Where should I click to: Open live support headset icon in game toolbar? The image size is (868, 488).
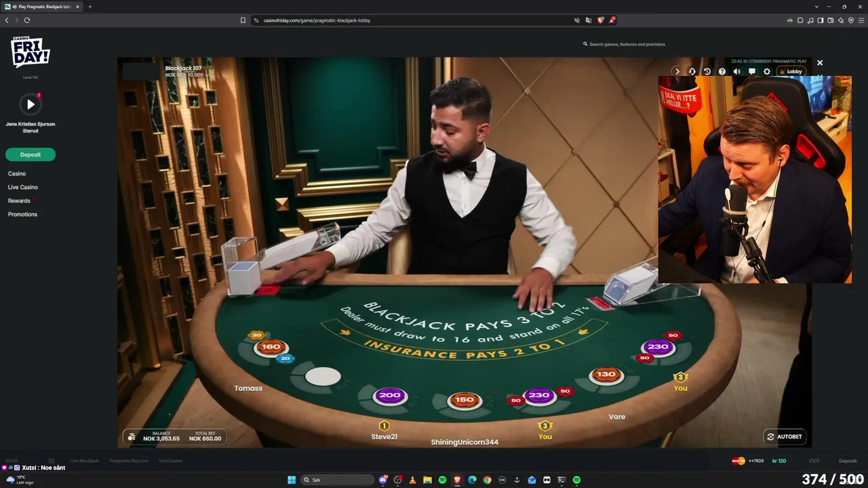coord(692,71)
